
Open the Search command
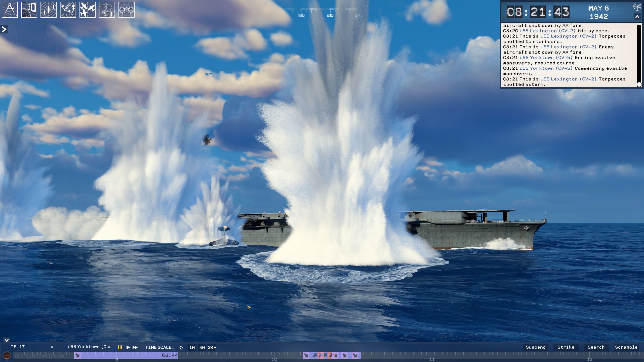click(x=596, y=347)
